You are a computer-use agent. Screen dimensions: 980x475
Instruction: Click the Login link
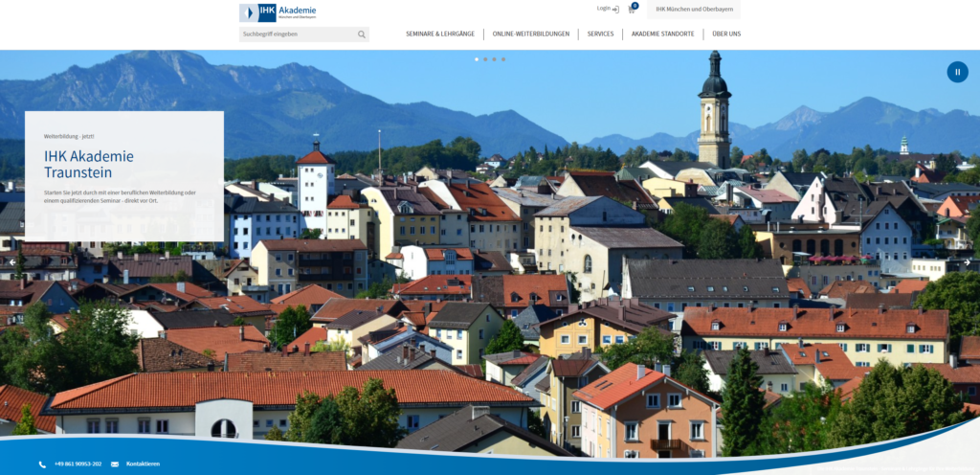click(x=608, y=9)
